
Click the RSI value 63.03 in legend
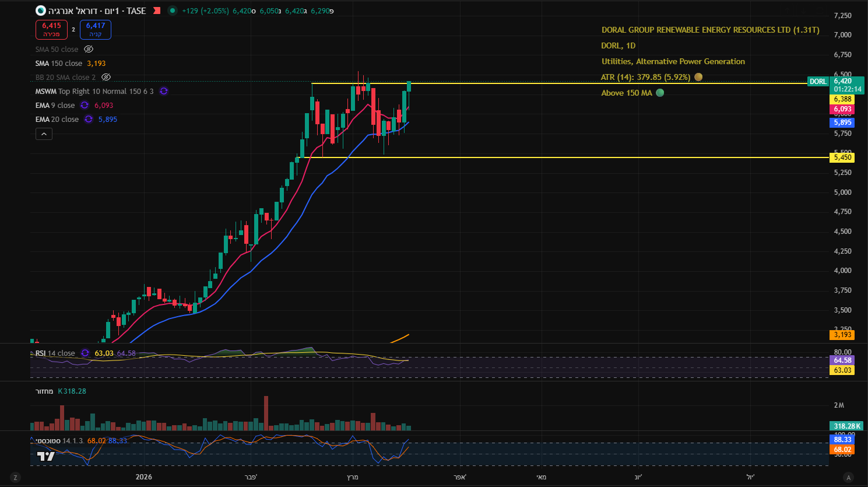[104, 353]
